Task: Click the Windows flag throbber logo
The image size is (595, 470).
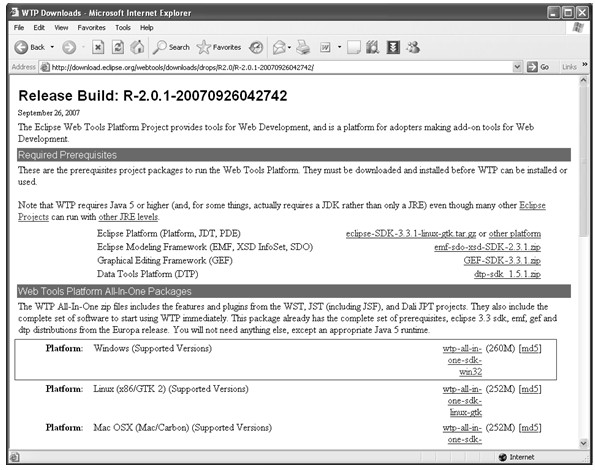Action: click(578, 27)
